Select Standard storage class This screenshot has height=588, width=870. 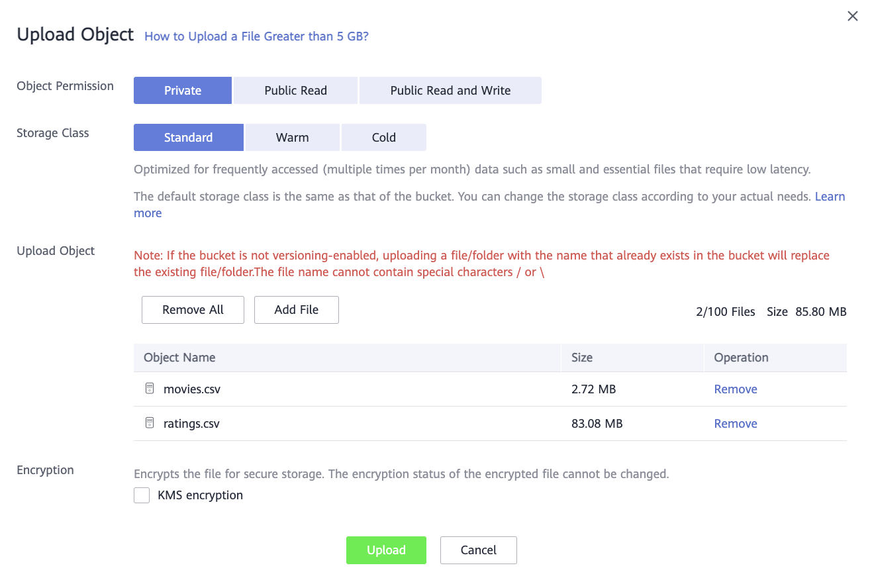point(189,138)
